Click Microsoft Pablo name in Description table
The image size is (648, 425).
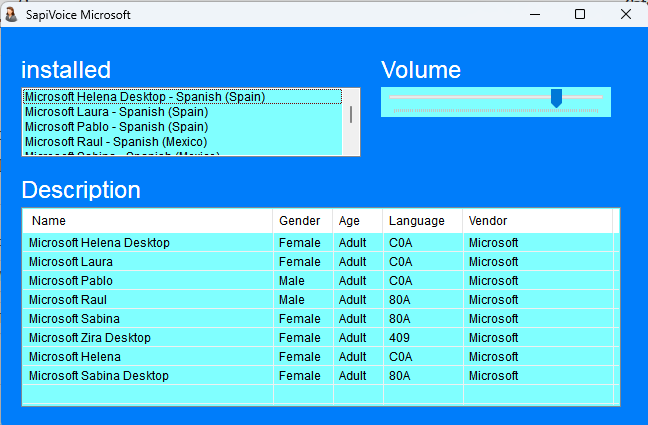click(71, 281)
